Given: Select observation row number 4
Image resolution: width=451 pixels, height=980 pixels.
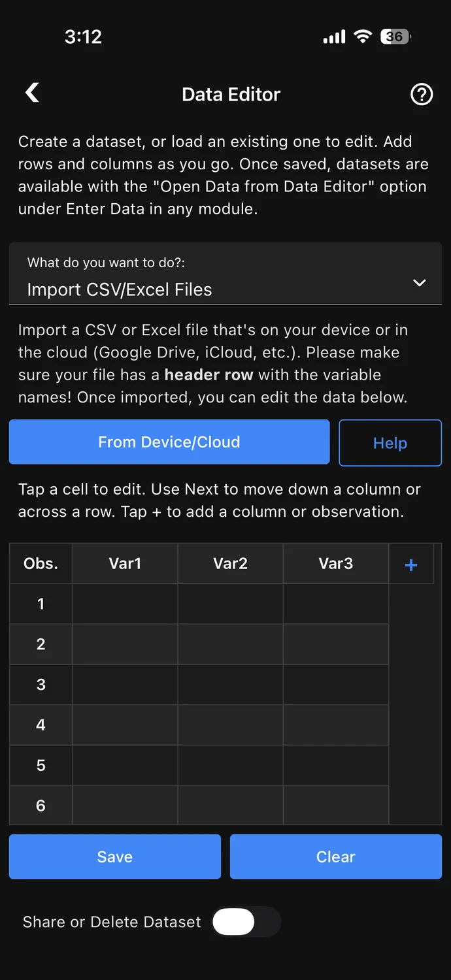Looking at the screenshot, I should coord(41,725).
